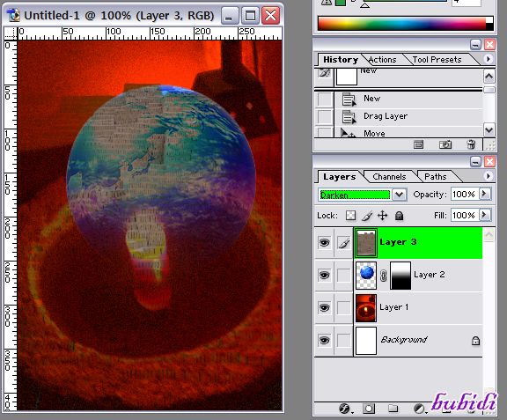Delete current state trash icon in History
The image size is (507, 420).
(x=472, y=144)
